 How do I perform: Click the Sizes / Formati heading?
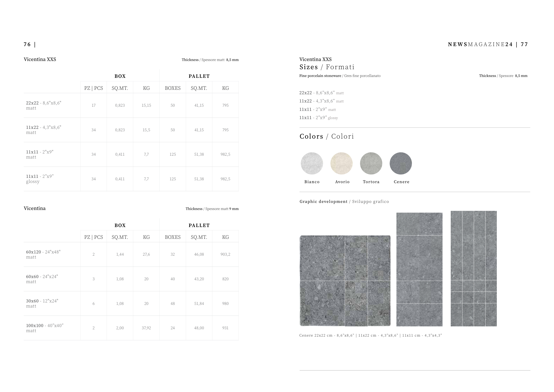click(x=327, y=67)
